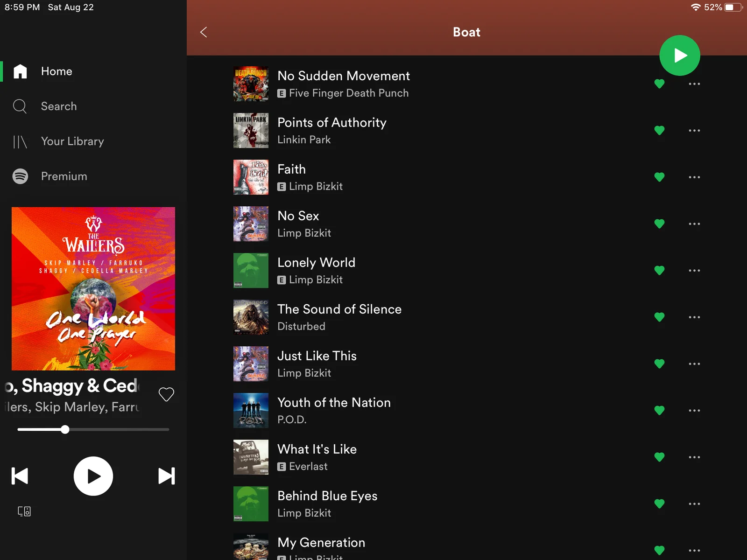
Task: Play the Boat playlist with green button
Action: [x=679, y=55]
